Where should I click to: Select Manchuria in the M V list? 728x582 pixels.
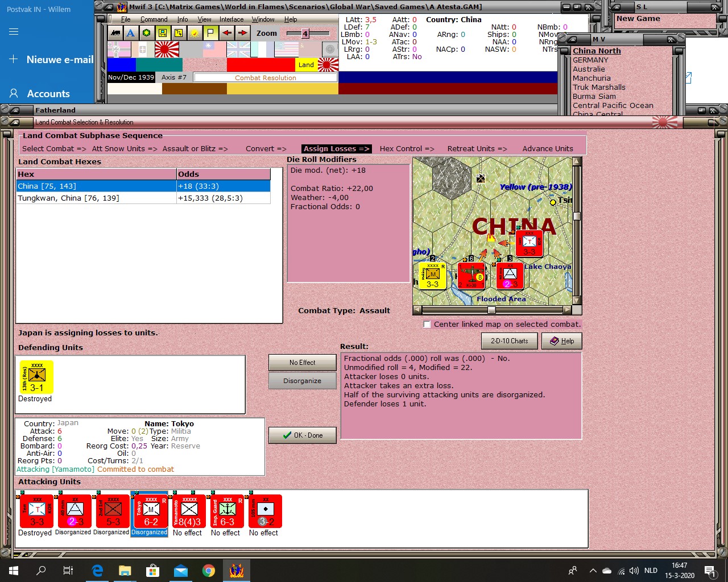click(x=591, y=78)
